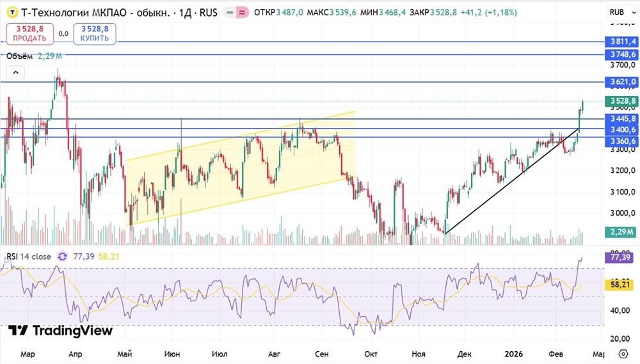Click the spread value 0,0
640x364 pixels.
tap(63, 33)
